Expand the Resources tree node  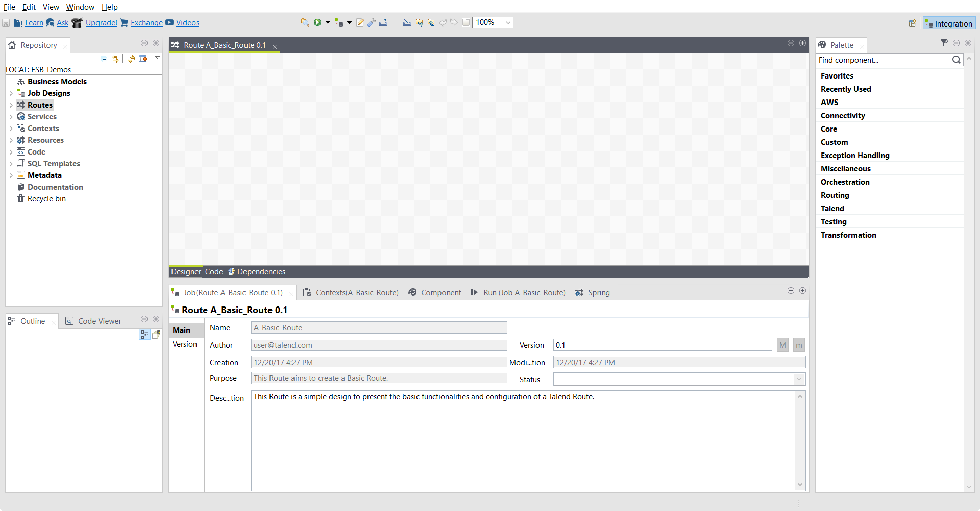click(x=11, y=140)
